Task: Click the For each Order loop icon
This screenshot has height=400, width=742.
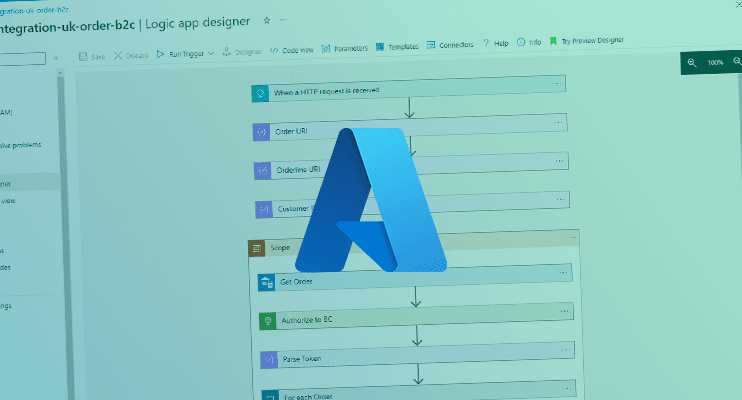Action: (x=270, y=396)
